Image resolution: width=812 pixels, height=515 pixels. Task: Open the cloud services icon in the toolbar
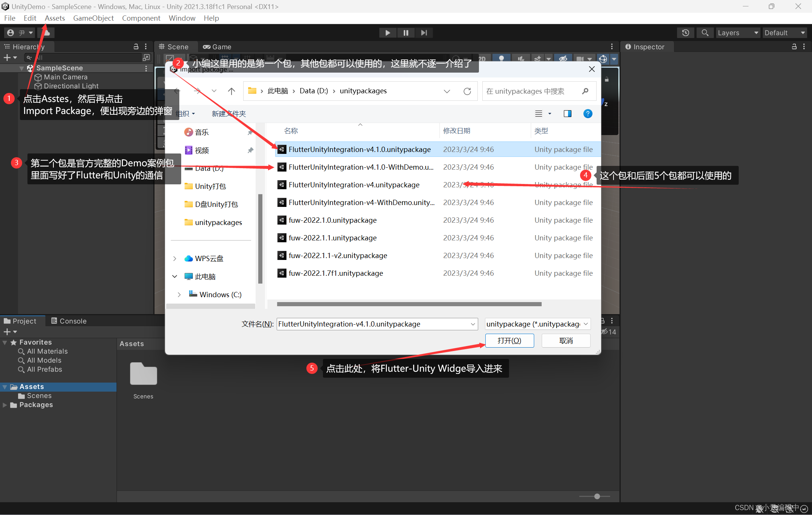[47, 33]
